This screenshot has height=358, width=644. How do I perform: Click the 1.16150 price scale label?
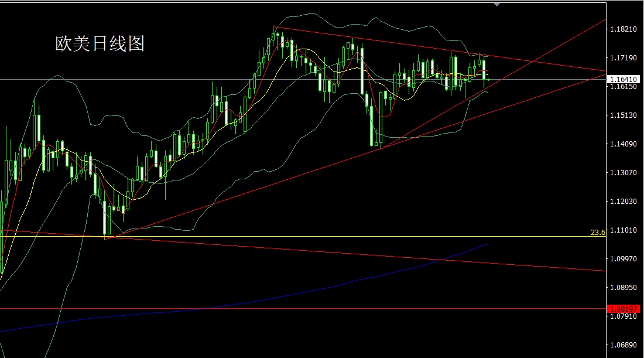tap(624, 87)
